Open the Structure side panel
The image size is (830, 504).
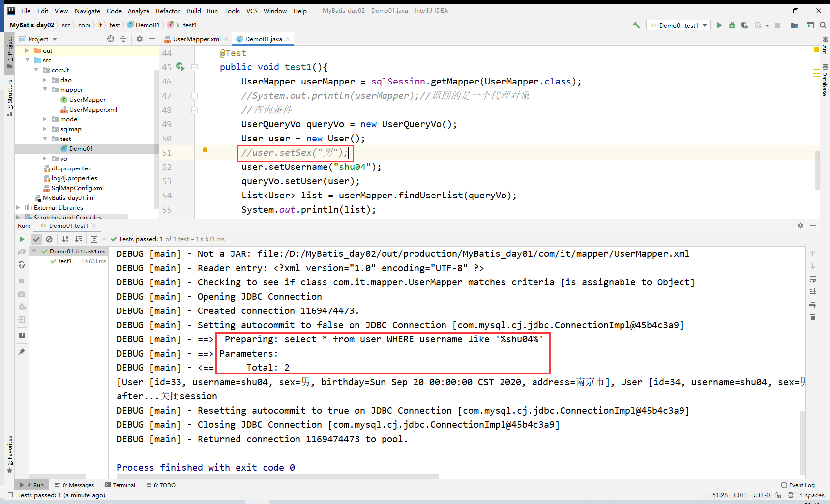9,97
